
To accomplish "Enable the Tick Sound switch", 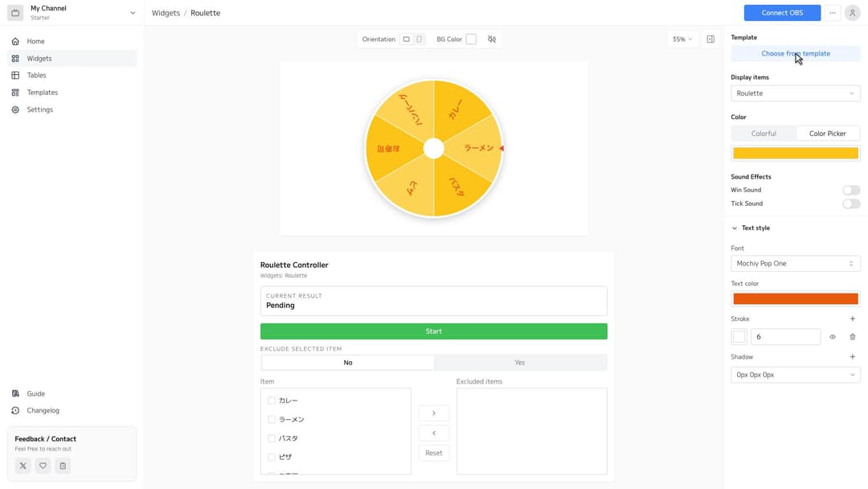I will [x=851, y=203].
